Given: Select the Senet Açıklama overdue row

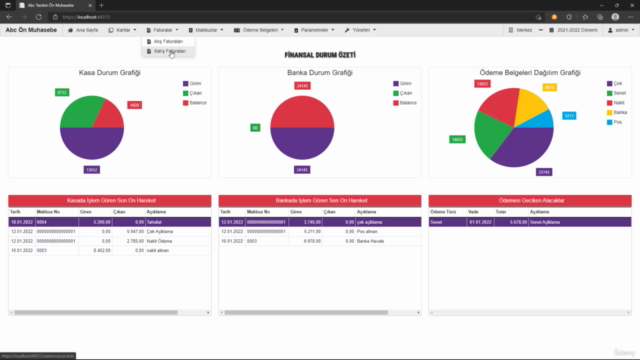Looking at the screenshot, I should pyautogui.click(x=530, y=222).
